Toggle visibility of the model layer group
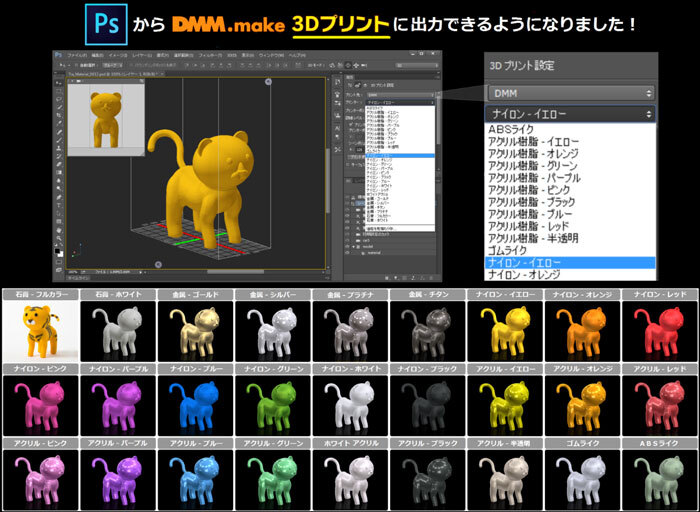Screen dimensions: 700x512 coord(347,246)
